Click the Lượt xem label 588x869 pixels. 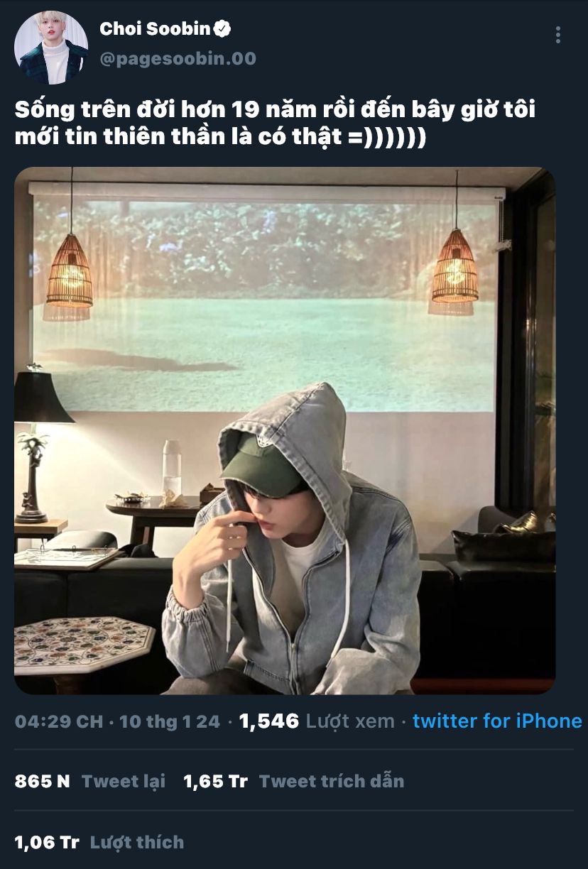coord(350,721)
